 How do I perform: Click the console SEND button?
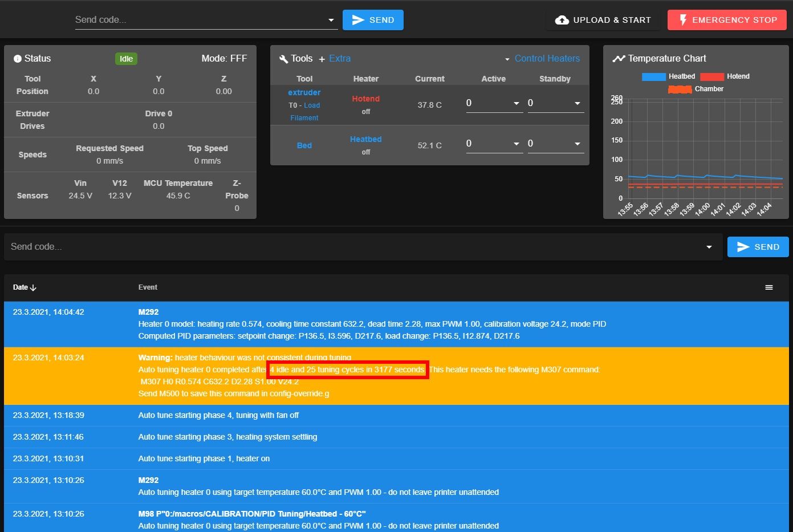pos(758,247)
